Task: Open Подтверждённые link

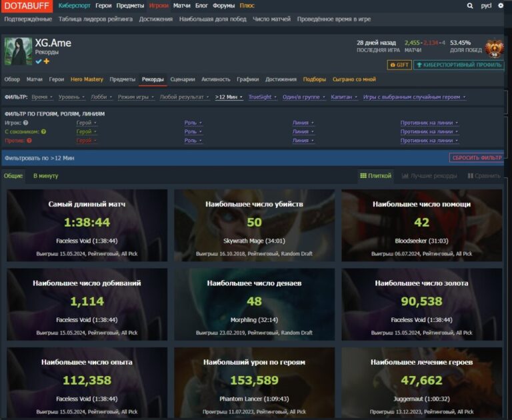Action: (x=28, y=19)
